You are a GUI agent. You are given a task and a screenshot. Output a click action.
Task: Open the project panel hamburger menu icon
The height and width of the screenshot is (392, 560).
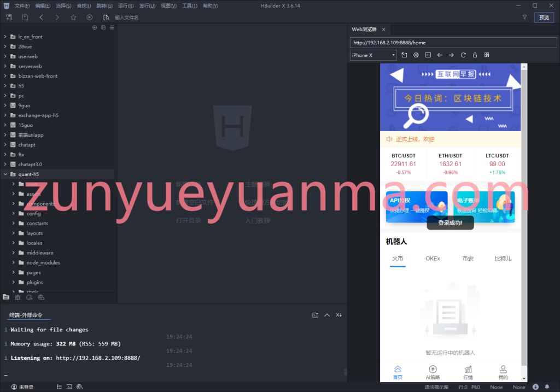click(112, 27)
